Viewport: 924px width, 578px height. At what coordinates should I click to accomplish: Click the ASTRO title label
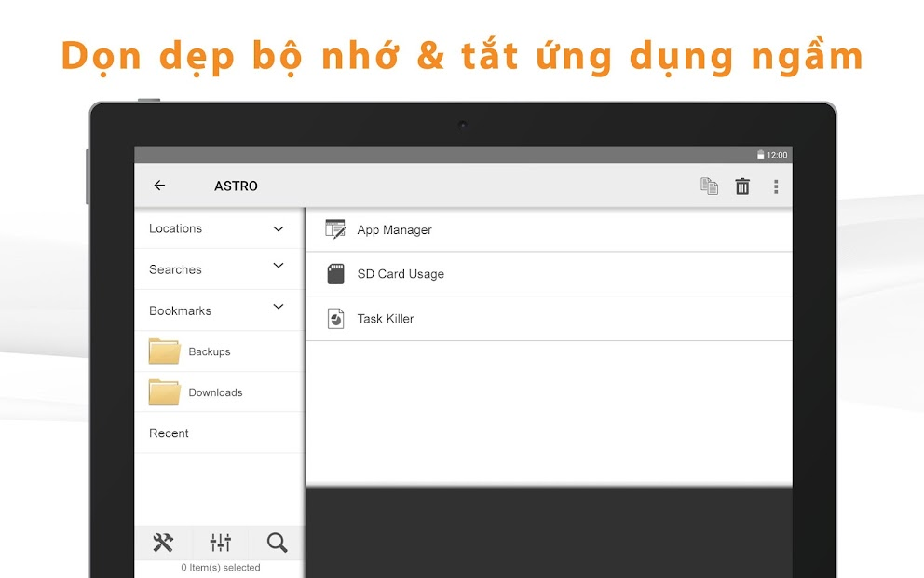236,186
